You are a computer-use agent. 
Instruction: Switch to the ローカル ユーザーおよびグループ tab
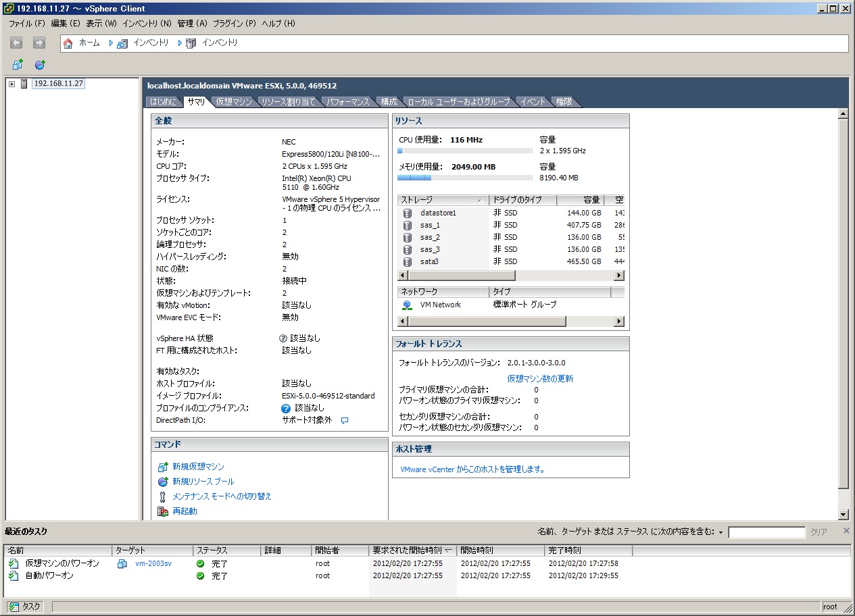(458, 102)
